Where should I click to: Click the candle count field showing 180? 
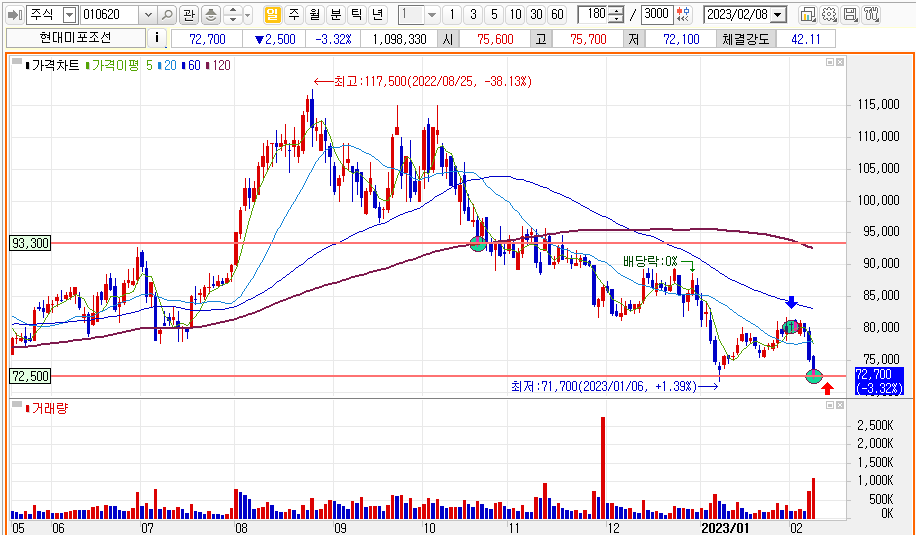pyautogui.click(x=592, y=15)
